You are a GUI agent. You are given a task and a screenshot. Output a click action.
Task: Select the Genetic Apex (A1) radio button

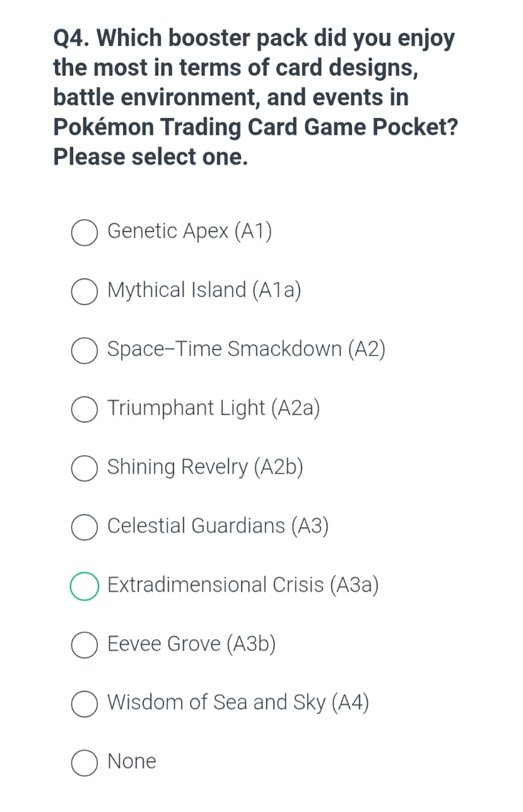[84, 233]
